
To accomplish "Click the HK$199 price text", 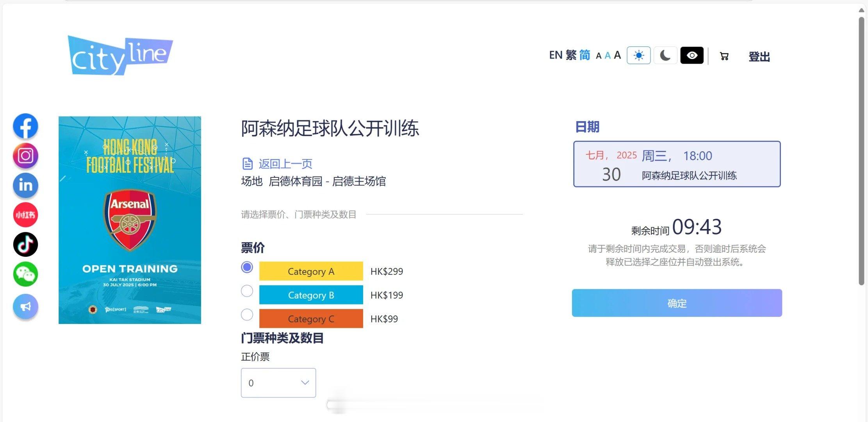I will (387, 295).
